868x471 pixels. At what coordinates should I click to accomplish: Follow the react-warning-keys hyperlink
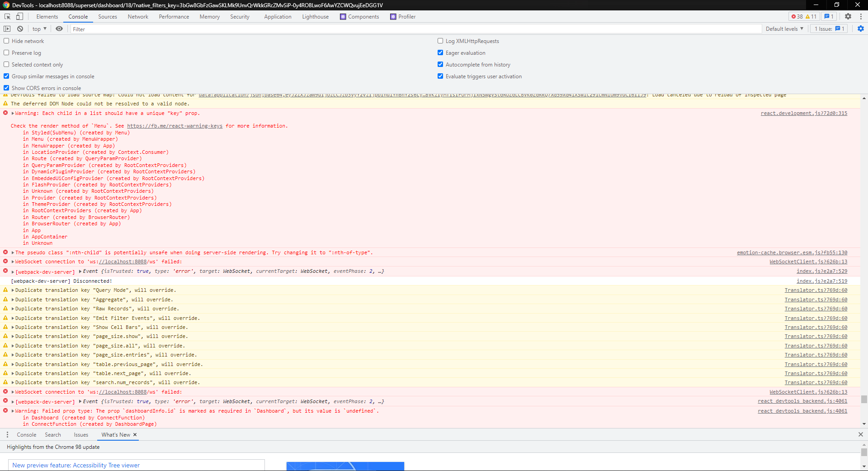click(175, 126)
